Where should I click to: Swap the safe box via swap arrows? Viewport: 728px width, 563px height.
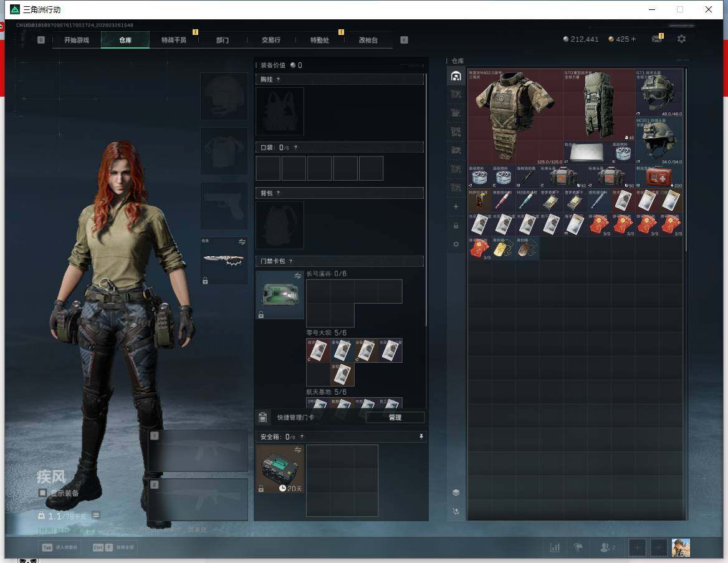pyautogui.click(x=297, y=450)
